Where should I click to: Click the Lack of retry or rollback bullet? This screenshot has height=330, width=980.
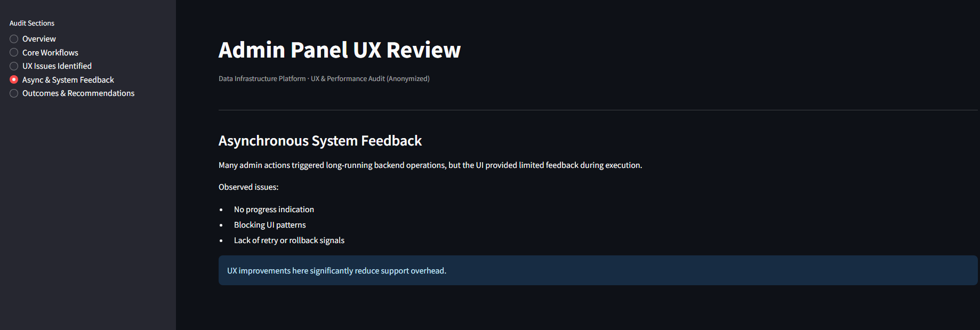coord(289,240)
